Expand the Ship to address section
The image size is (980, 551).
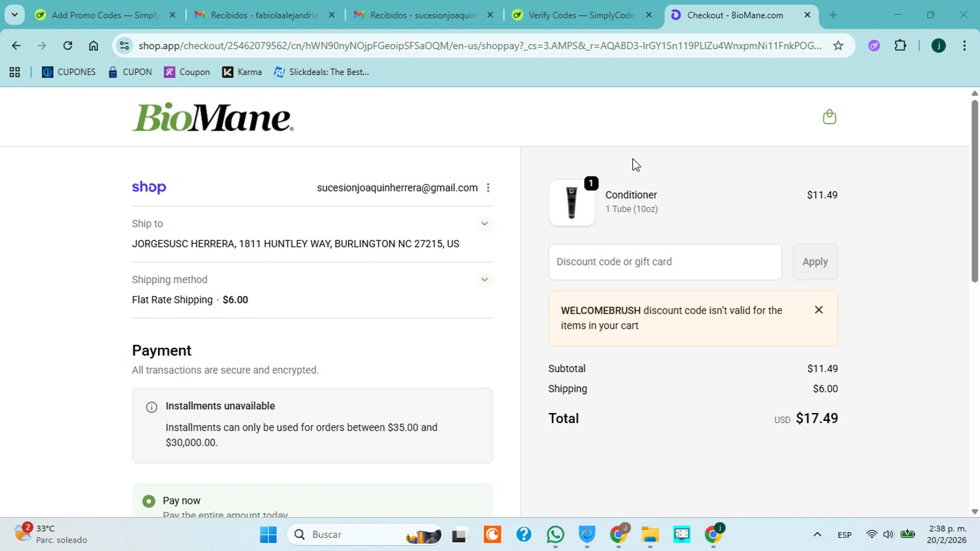pos(484,224)
